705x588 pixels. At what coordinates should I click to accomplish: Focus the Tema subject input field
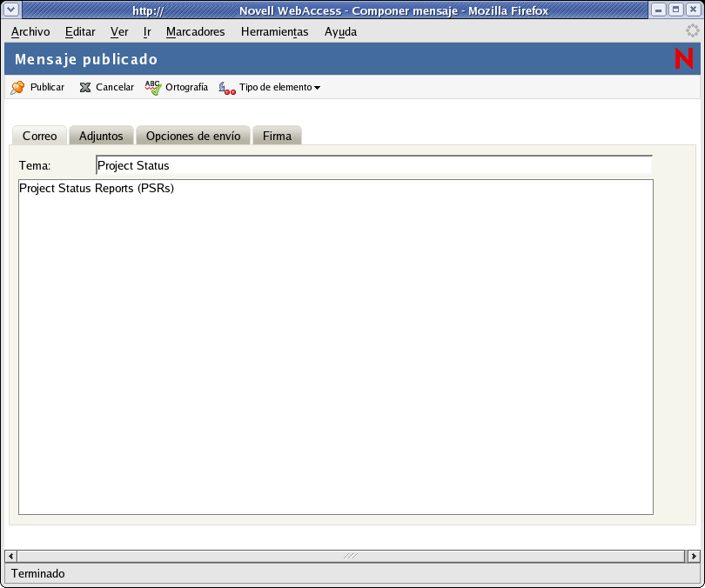pos(374,165)
